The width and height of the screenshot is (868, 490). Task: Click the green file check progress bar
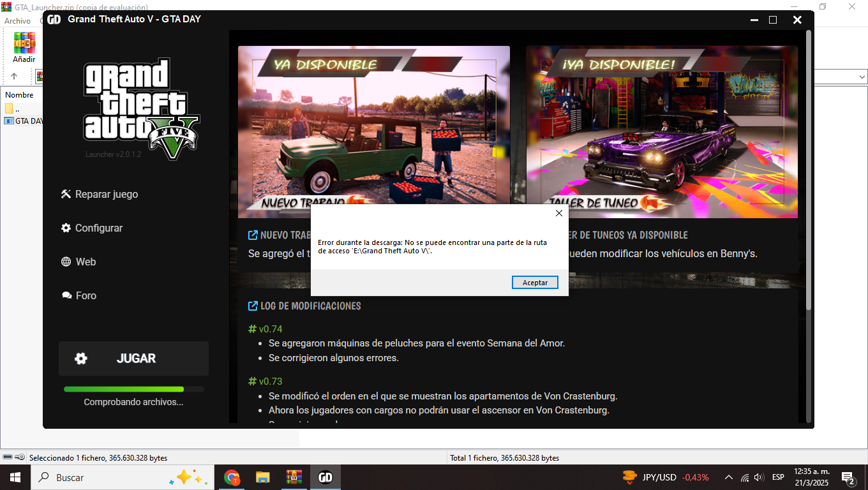(124, 389)
